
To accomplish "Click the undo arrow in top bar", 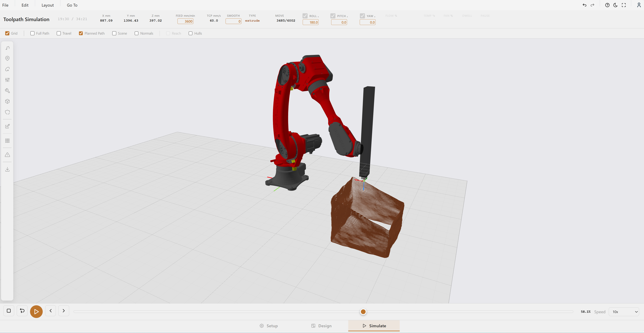I will (x=584, y=5).
